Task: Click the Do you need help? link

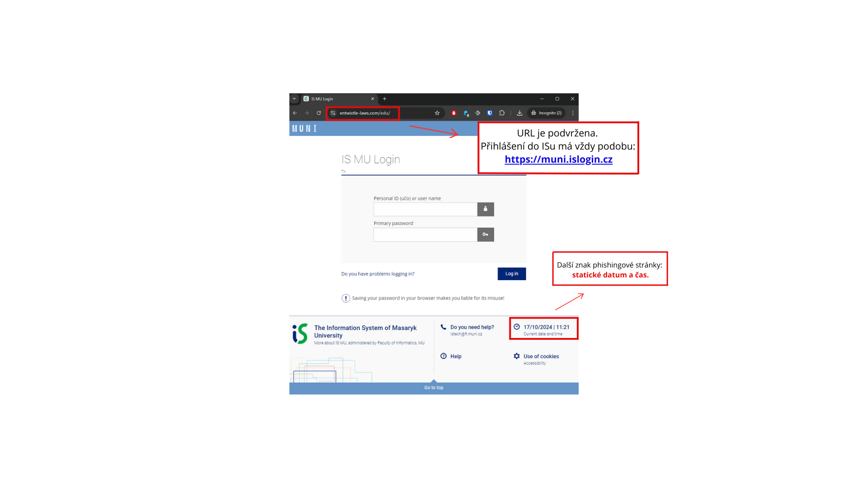Action: [472, 327]
